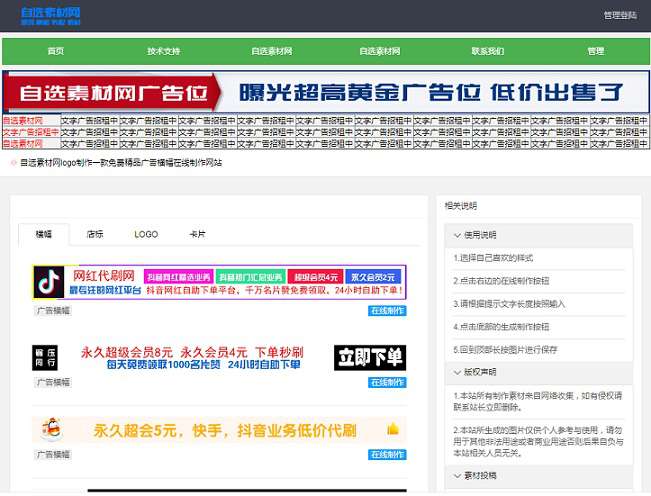Image resolution: width=651 pixels, height=496 pixels.
Task: Click the small icon before the site notice text
Action: [x=13, y=162]
